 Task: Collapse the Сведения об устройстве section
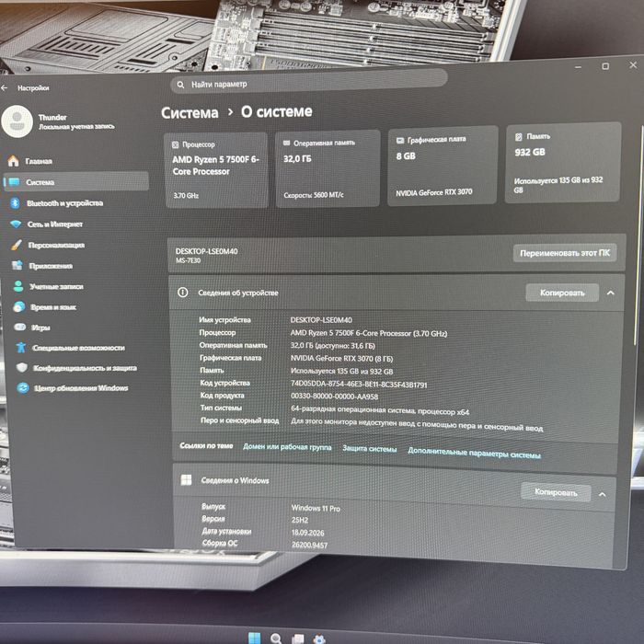click(x=610, y=293)
